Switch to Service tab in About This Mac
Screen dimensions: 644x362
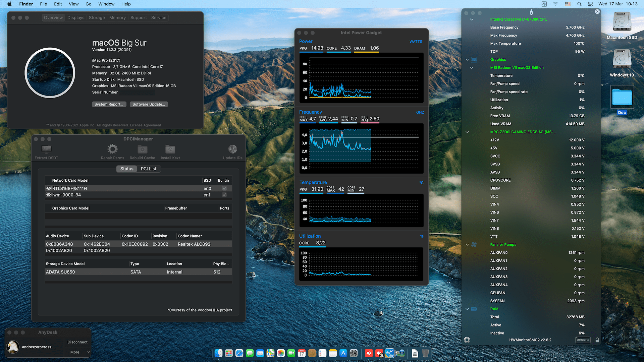(159, 18)
